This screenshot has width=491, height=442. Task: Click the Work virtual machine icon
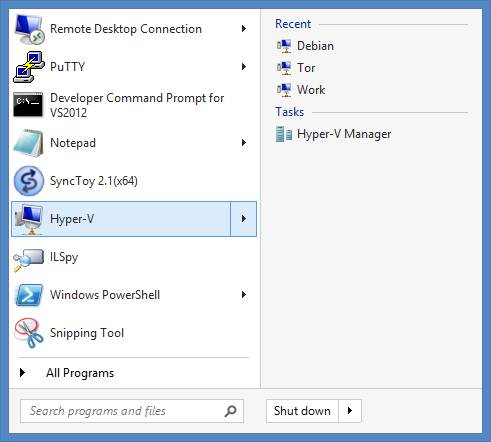(x=284, y=90)
